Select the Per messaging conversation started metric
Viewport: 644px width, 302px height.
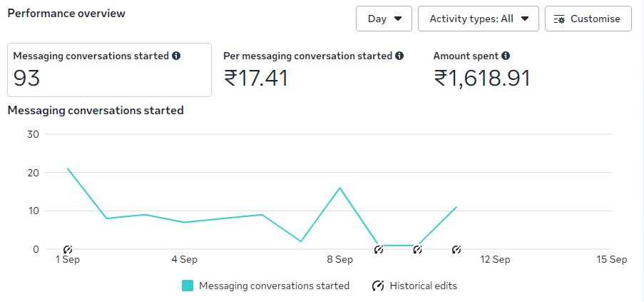pos(314,69)
